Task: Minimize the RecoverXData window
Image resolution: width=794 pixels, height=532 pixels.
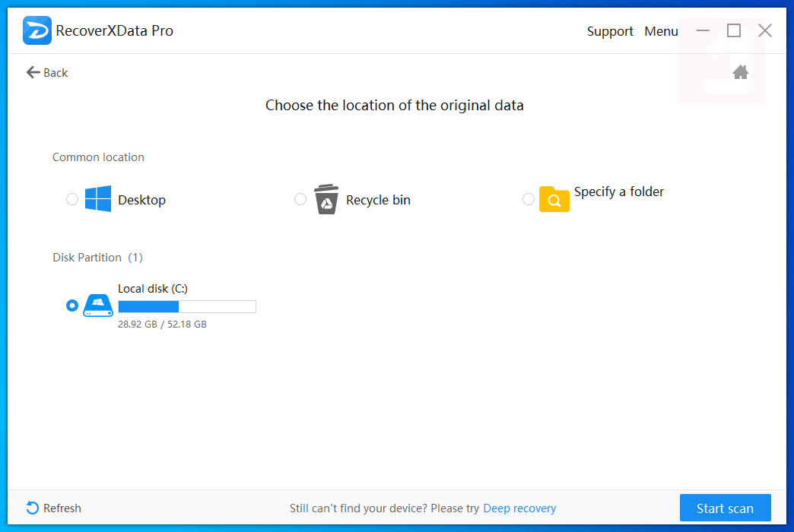Action: 703,30
